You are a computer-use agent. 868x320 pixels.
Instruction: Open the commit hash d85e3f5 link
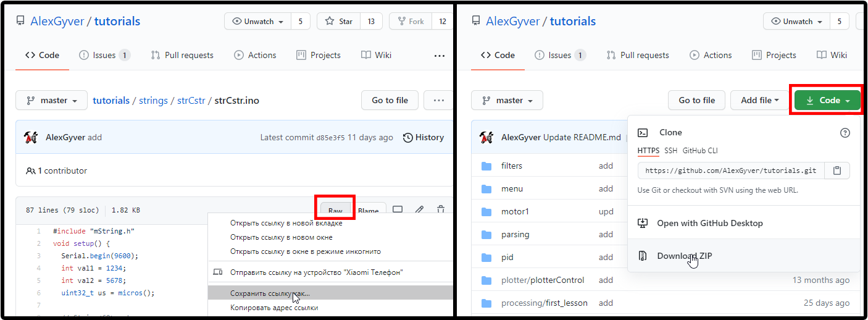330,138
